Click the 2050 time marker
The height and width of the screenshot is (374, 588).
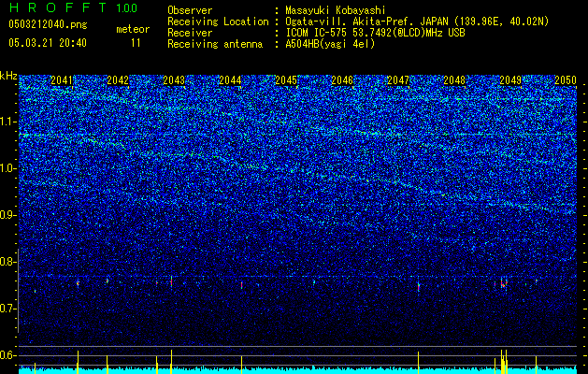(566, 80)
